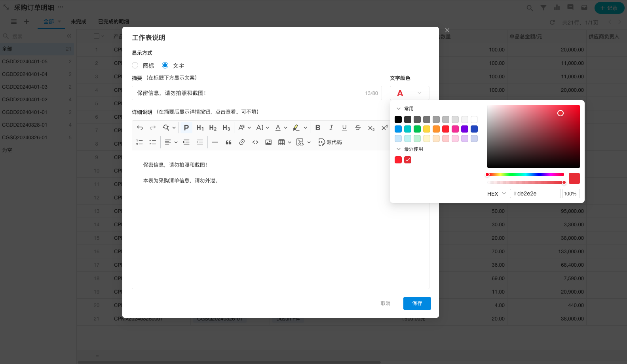Insert a to-do checklist

[x=153, y=142]
